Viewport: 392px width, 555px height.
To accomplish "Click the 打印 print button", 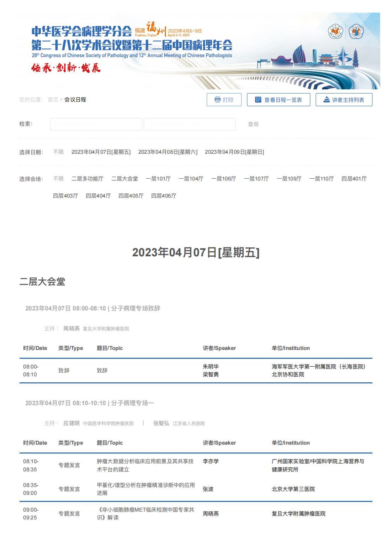I will pos(224,100).
